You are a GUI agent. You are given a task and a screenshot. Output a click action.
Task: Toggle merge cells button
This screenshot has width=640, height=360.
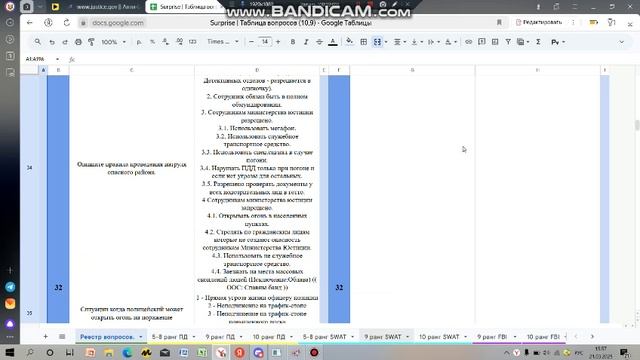point(377,42)
